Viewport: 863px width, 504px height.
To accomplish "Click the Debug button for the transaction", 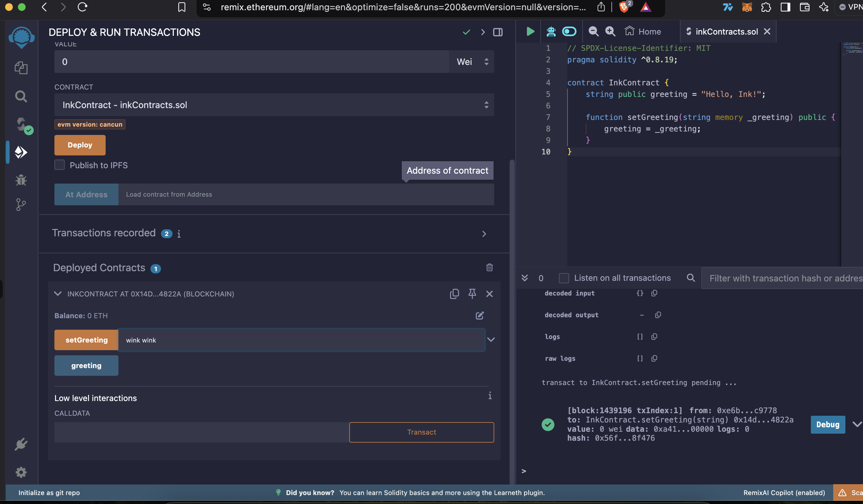I will point(828,424).
